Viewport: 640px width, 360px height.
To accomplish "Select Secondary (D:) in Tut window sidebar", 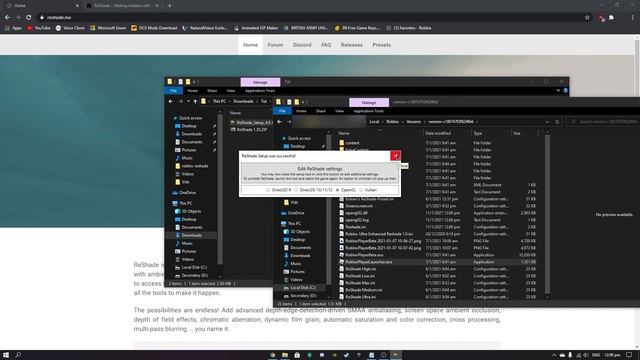I will [x=191, y=276].
